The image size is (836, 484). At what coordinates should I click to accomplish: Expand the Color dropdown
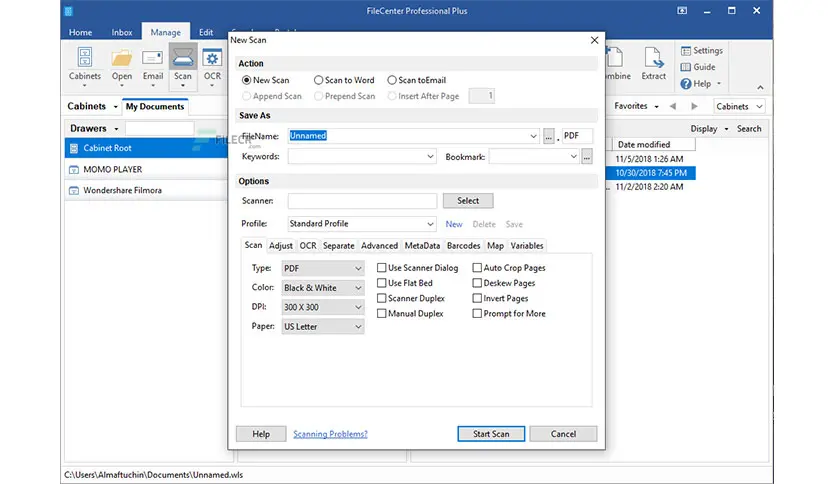pos(323,288)
